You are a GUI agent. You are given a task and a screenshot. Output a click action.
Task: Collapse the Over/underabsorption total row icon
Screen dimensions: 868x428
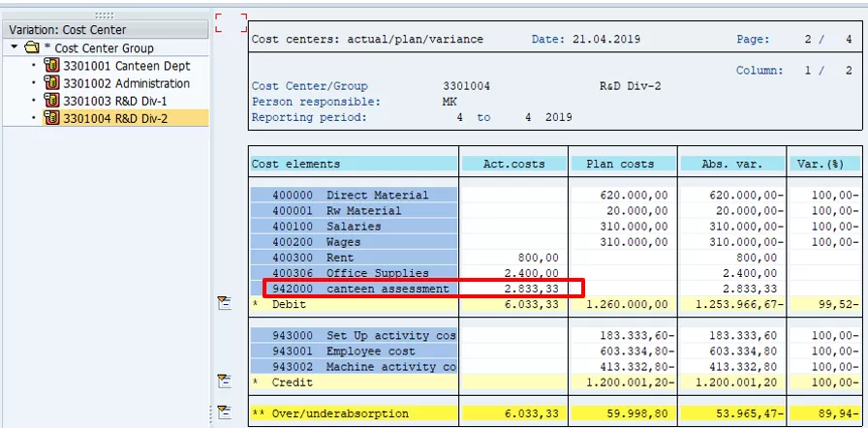click(224, 412)
